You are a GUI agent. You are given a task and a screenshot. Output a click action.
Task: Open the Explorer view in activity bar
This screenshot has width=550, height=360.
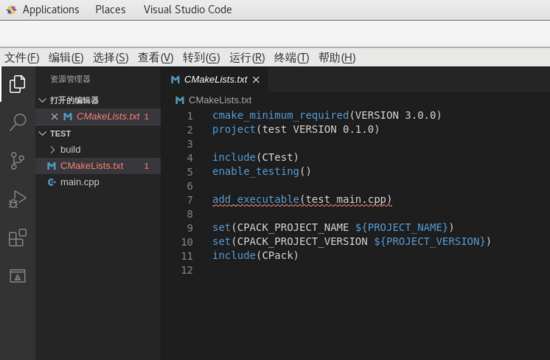tap(17, 84)
